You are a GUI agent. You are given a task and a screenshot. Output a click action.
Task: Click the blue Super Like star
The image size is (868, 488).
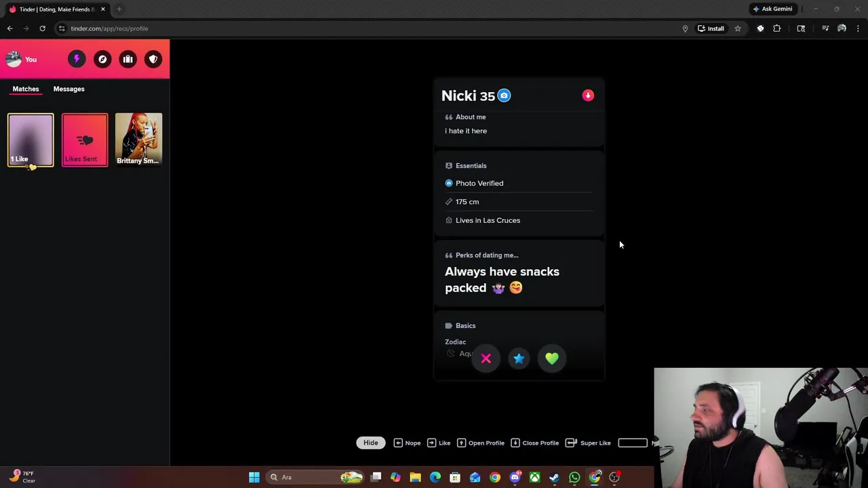point(519,359)
